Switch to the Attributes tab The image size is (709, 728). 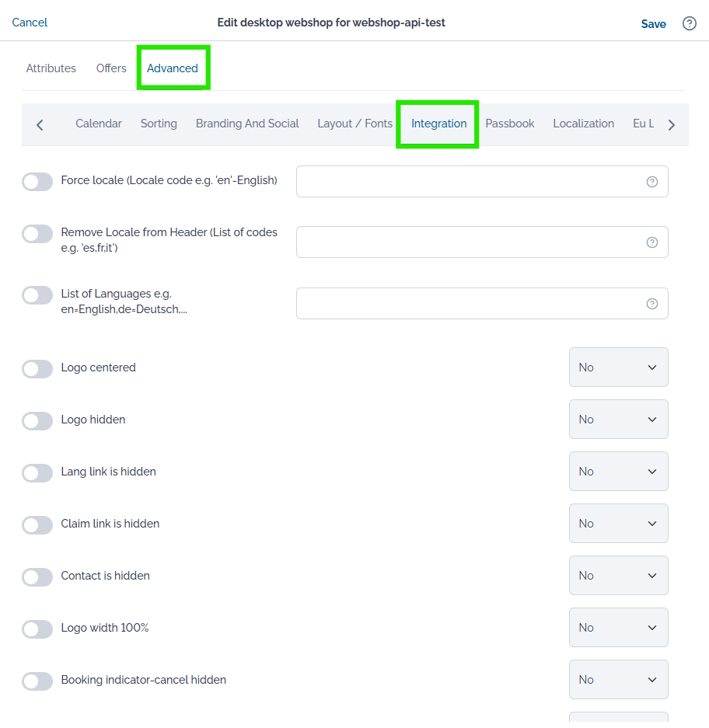(x=51, y=68)
